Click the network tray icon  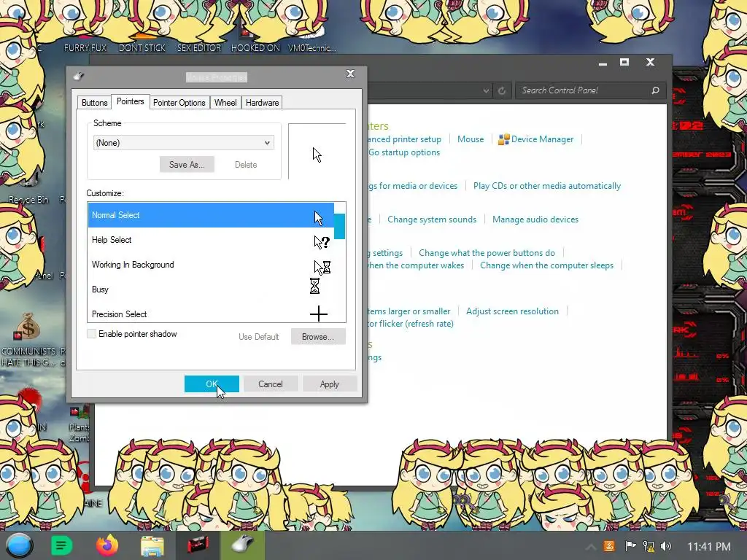[649, 546]
